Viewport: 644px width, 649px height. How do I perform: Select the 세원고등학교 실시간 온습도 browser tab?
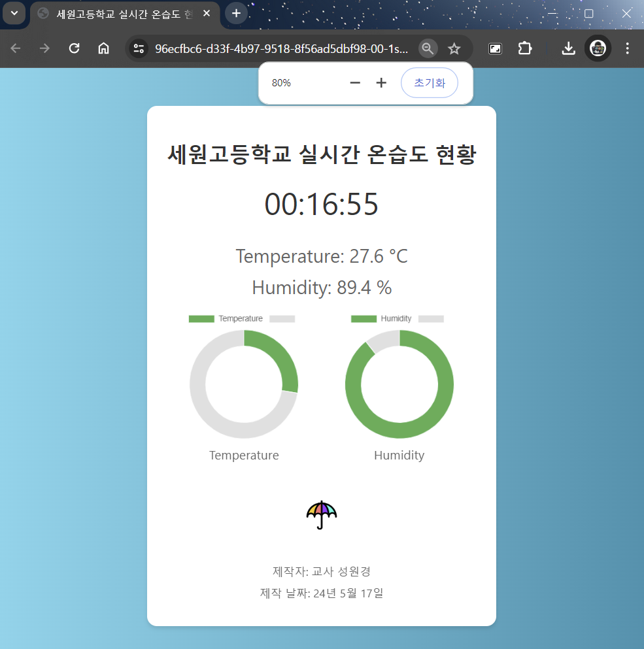click(125, 14)
